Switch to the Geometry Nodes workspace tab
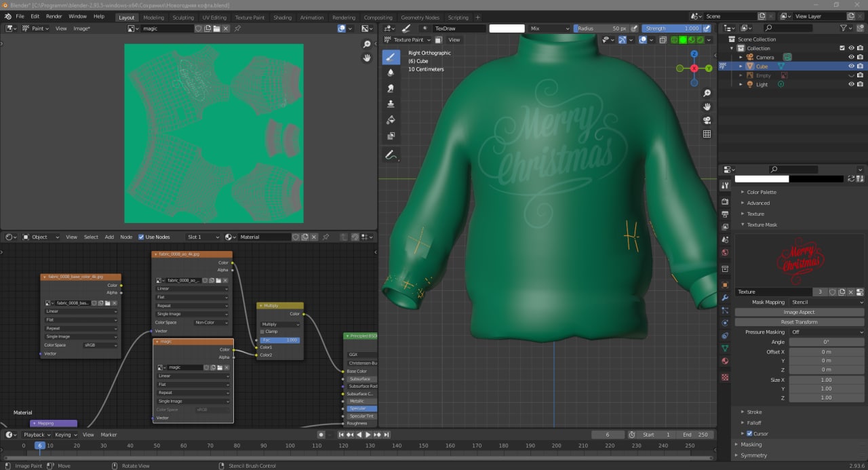The height and width of the screenshot is (470, 868). click(x=420, y=18)
